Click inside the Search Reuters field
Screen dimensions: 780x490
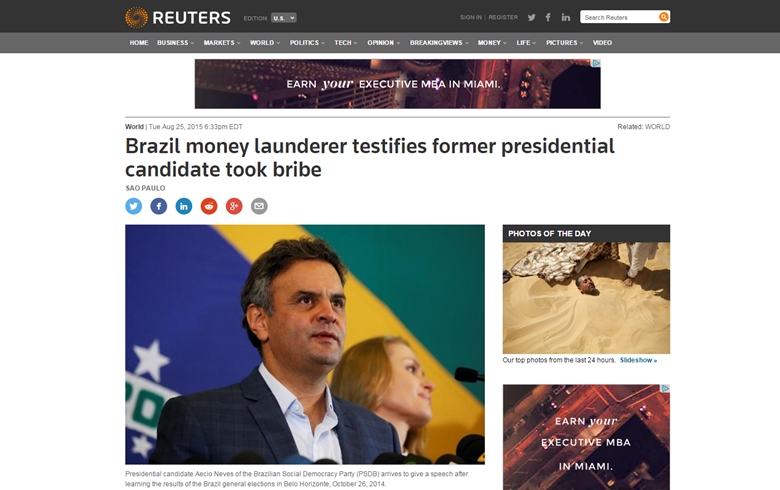click(619, 17)
